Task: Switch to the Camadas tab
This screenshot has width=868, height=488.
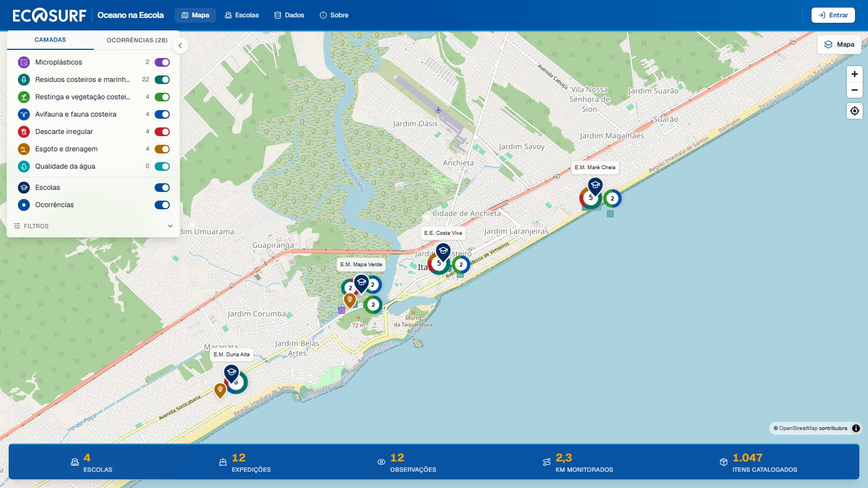Action: pos(50,40)
